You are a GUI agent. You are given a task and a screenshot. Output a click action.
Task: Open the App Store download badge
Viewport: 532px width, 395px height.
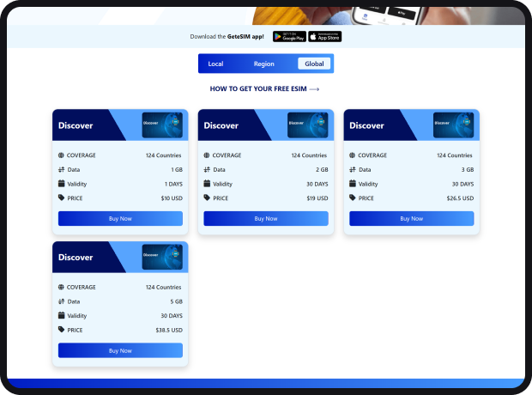click(324, 36)
